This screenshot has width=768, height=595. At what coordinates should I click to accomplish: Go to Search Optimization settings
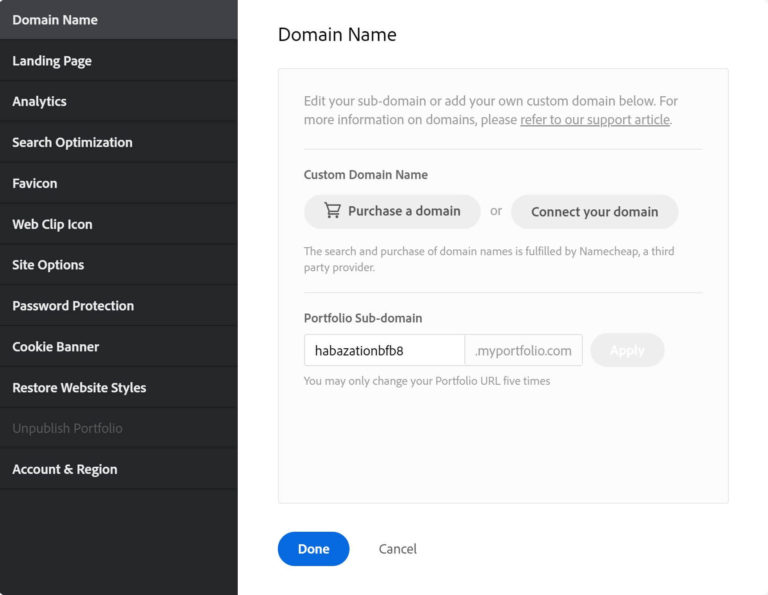point(119,143)
